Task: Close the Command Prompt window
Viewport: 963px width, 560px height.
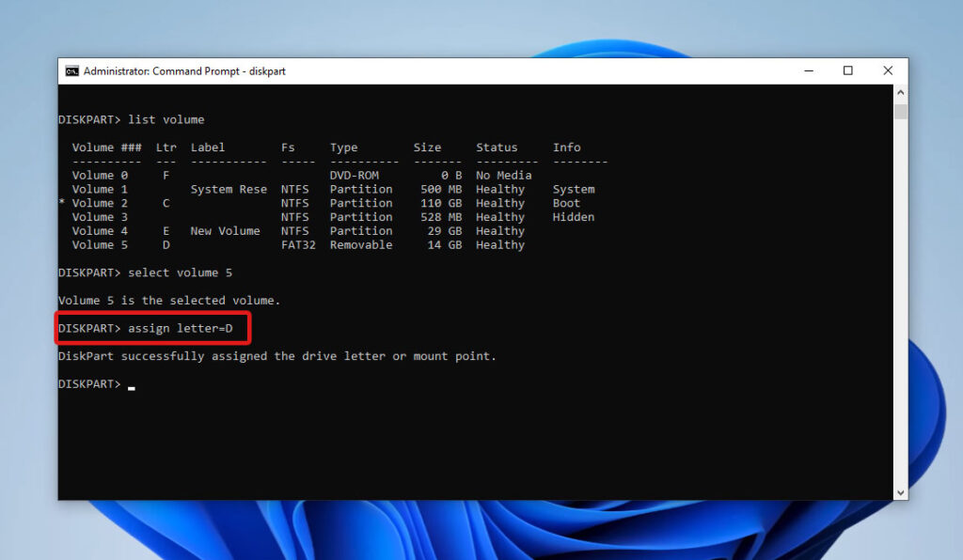Action: click(887, 70)
